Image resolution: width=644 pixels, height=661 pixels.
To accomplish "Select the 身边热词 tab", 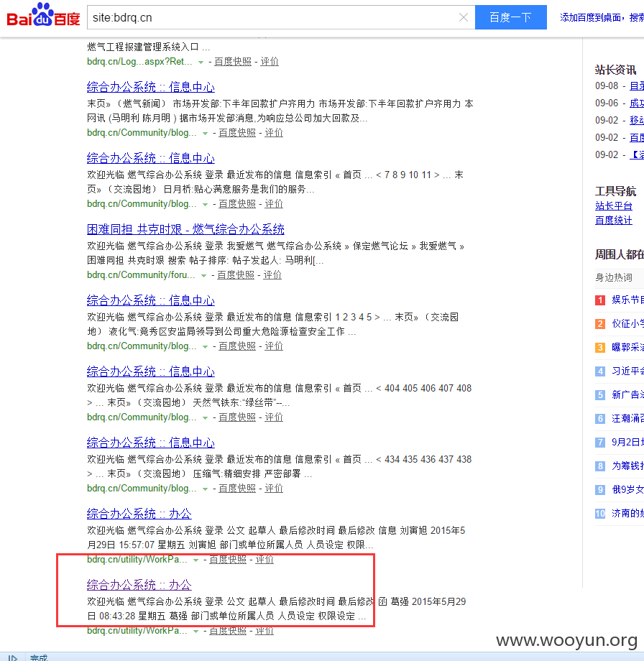I will [614, 278].
